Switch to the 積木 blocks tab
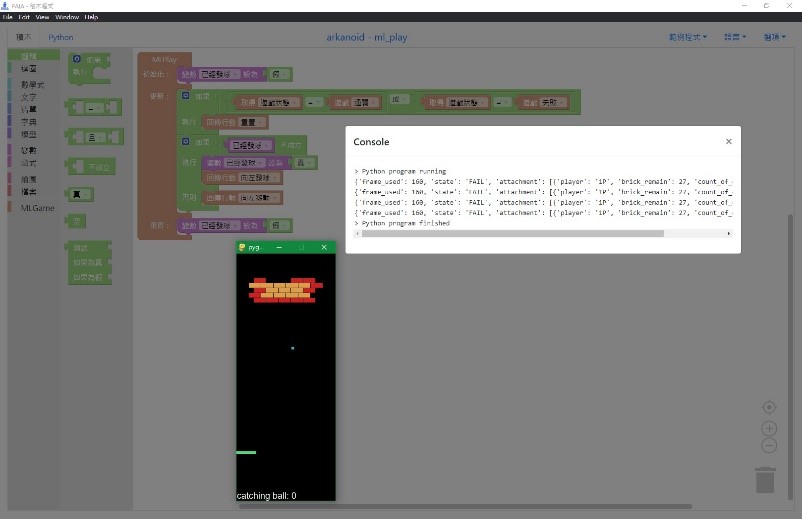 pos(24,37)
